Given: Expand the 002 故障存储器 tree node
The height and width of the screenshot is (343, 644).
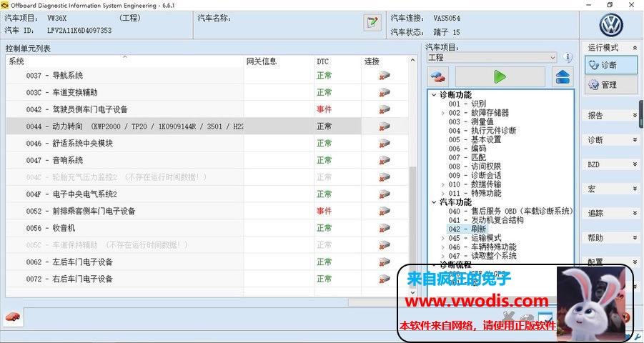Looking at the screenshot, I should 443,113.
